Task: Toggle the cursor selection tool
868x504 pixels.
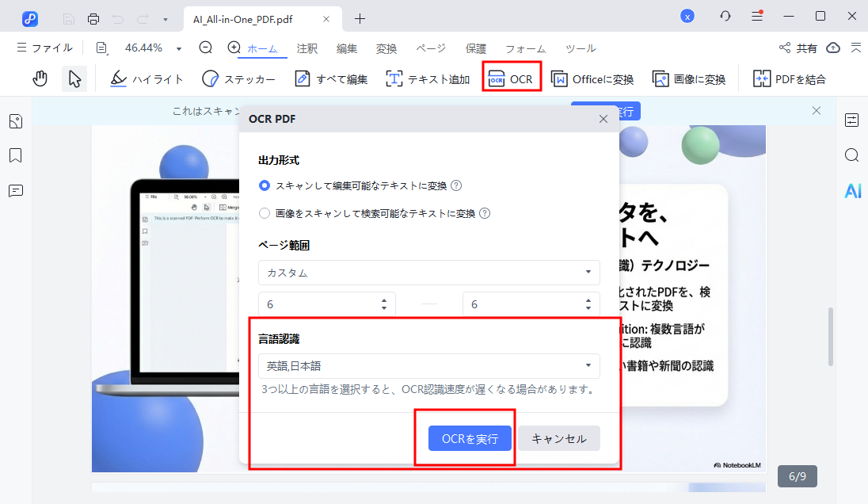Action: pyautogui.click(x=74, y=78)
